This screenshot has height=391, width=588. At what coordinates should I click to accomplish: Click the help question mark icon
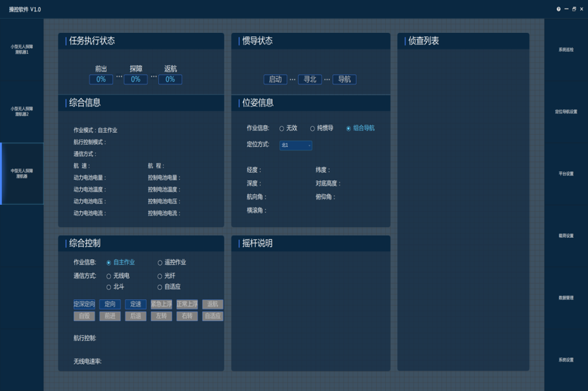click(559, 9)
